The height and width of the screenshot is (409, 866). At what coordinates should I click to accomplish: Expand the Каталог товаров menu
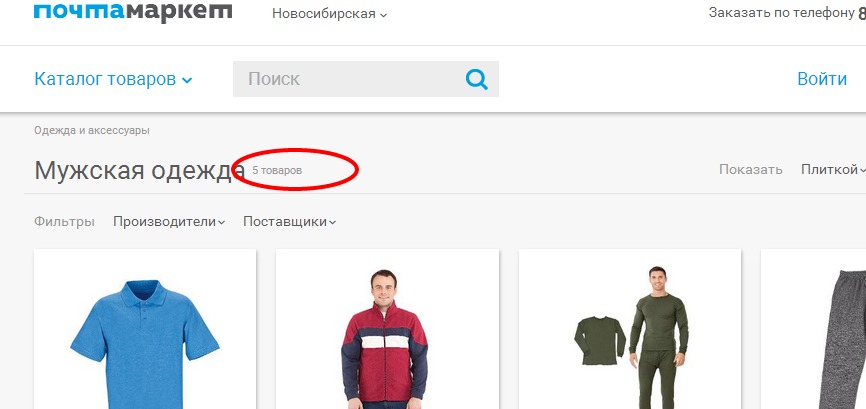point(113,79)
